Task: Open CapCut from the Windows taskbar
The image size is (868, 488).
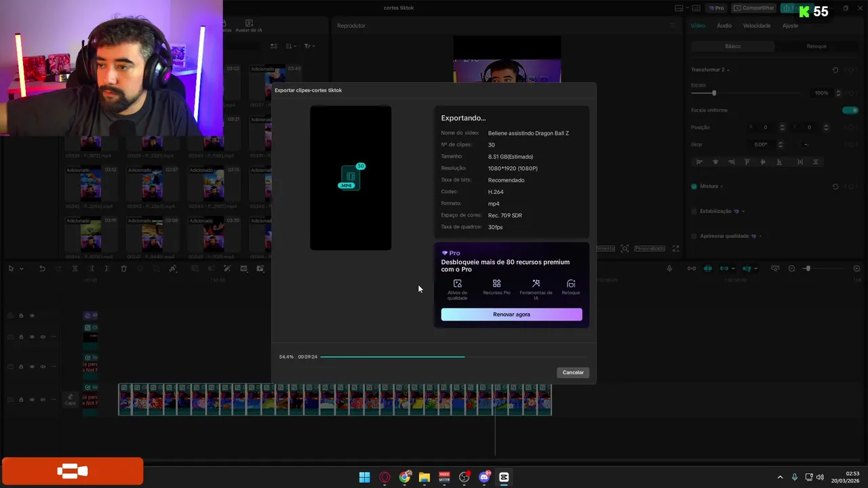Action: [504, 477]
